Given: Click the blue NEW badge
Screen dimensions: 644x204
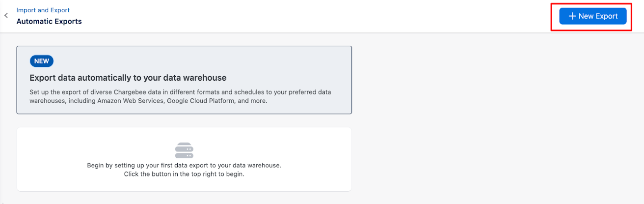Looking at the screenshot, I should pos(41,61).
